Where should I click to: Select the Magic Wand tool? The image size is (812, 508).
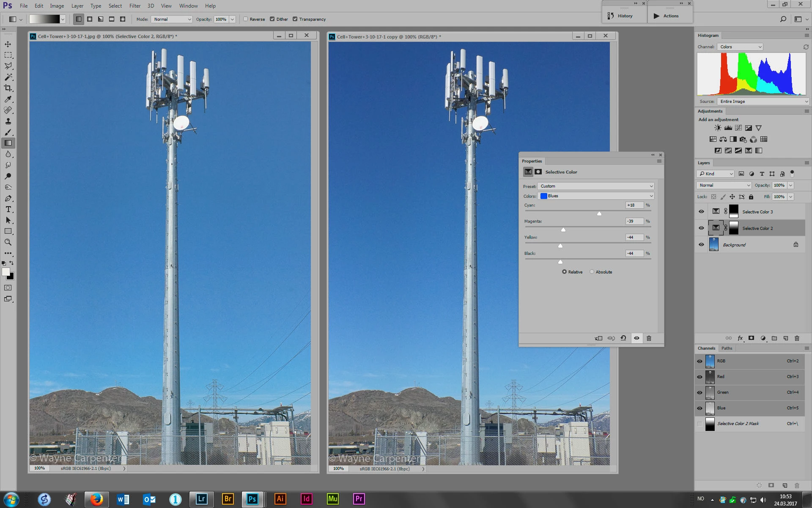coord(8,77)
